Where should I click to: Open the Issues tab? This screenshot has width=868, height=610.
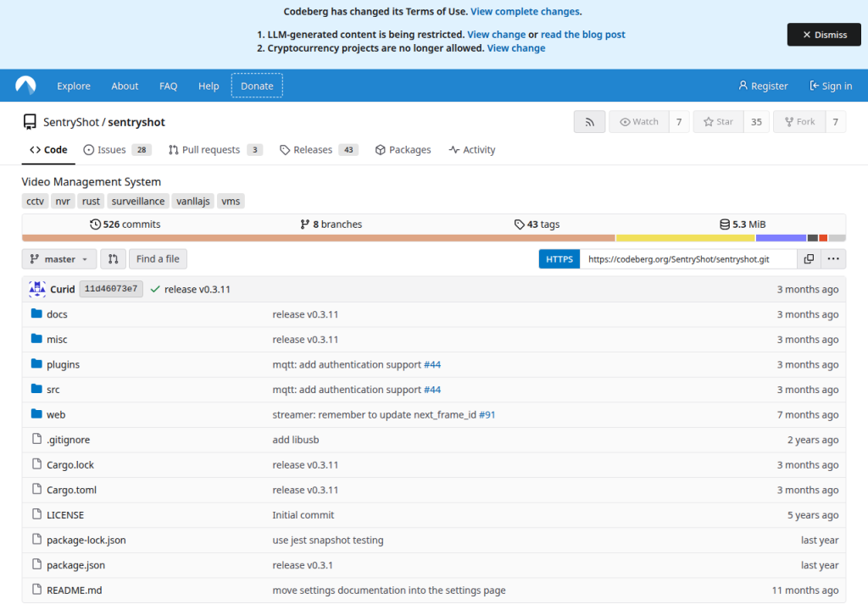tap(117, 150)
